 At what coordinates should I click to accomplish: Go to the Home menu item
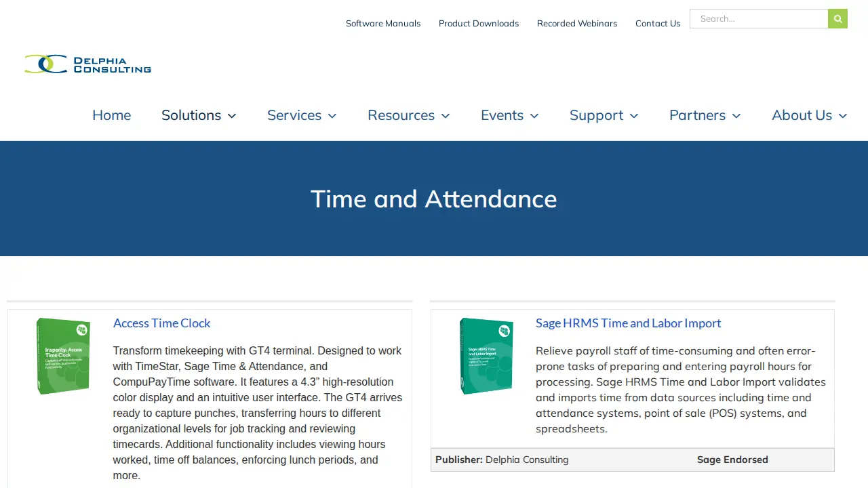(x=111, y=115)
